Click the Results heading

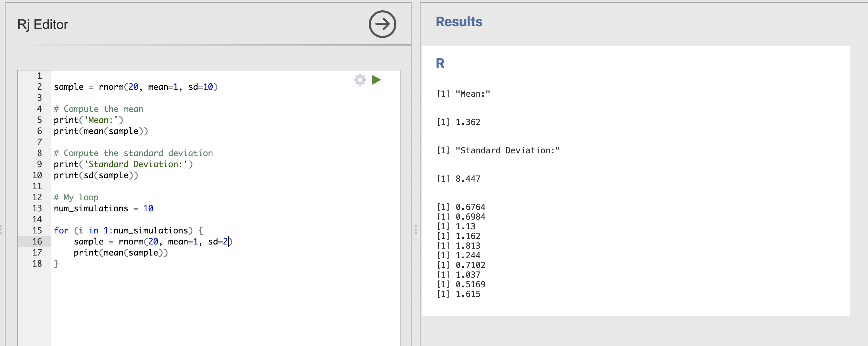459,22
